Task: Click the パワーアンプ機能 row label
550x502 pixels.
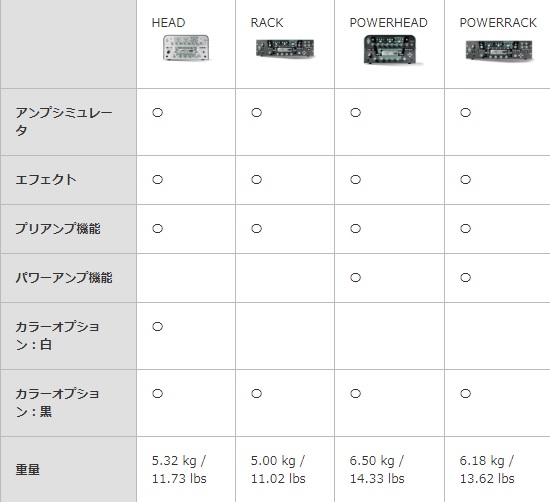Action: point(64,278)
